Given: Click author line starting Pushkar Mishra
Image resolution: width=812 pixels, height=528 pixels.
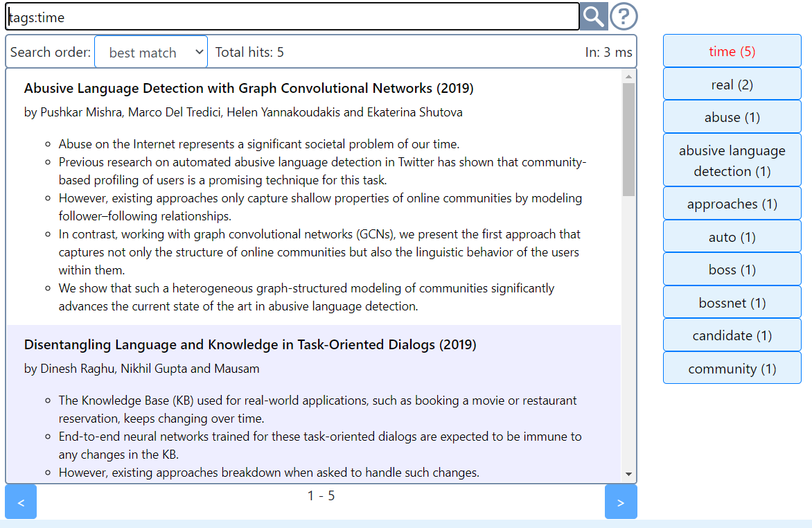Looking at the screenshot, I should click(243, 112).
